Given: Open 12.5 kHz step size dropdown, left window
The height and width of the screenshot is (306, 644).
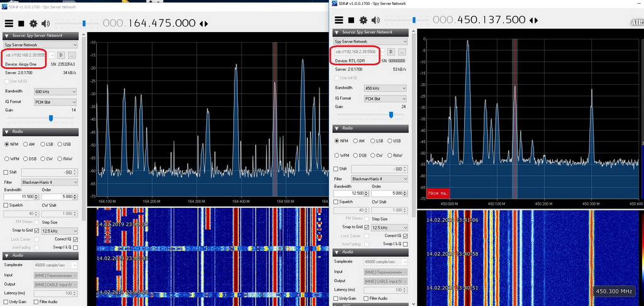Looking at the screenshot, I should pos(60,231).
